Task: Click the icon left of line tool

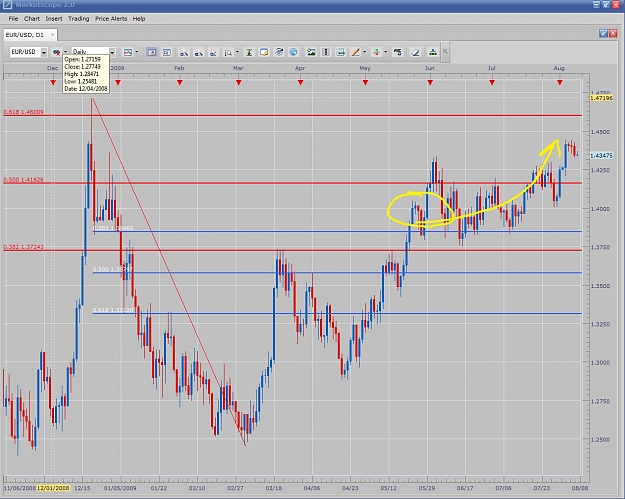Action: pos(341,52)
